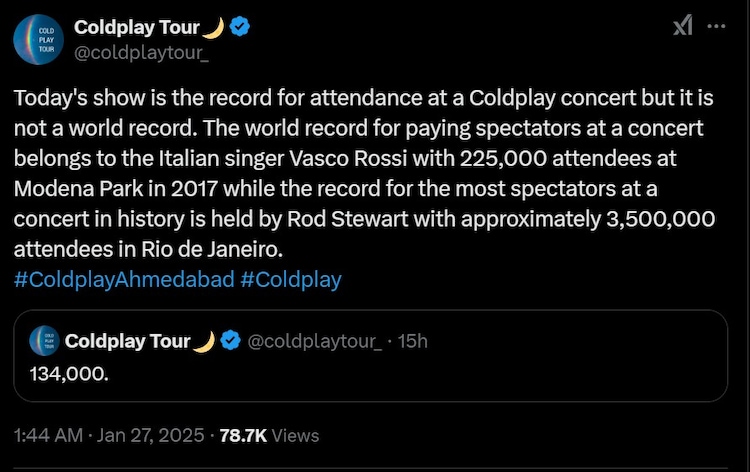Open the three-dot more options menu
Viewport: 750px width, 472px height.
pyautogui.click(x=716, y=27)
